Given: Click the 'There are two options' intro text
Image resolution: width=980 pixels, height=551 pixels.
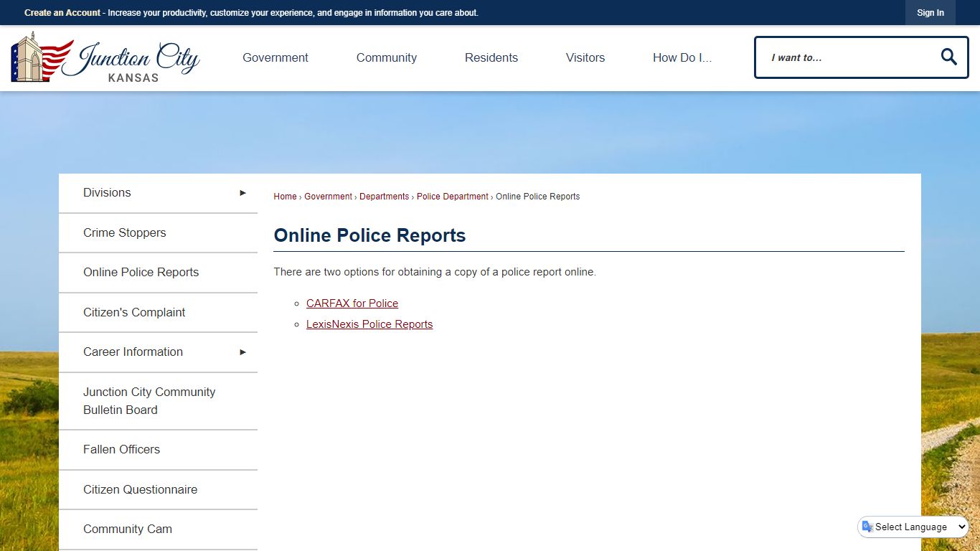Looking at the screenshot, I should point(435,273).
